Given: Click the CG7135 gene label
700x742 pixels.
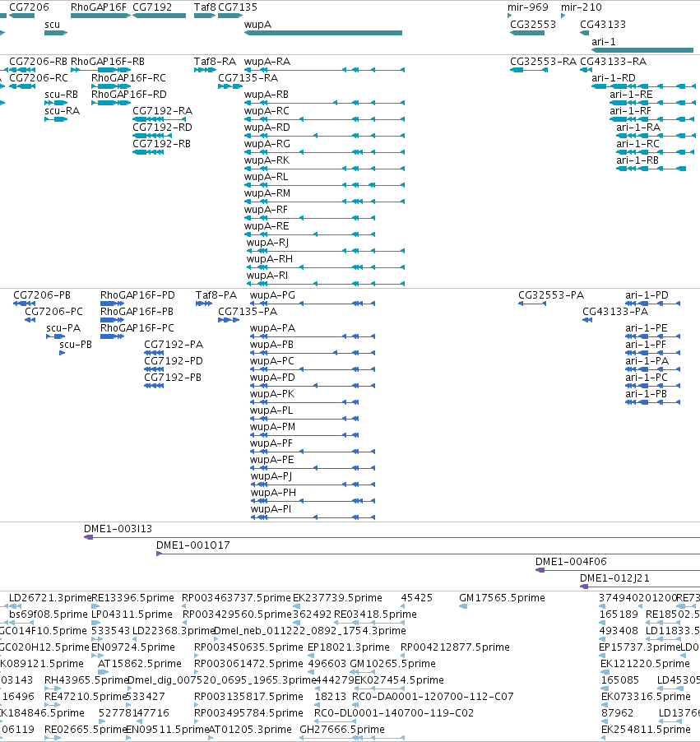Looking at the screenshot, I should (238, 7).
